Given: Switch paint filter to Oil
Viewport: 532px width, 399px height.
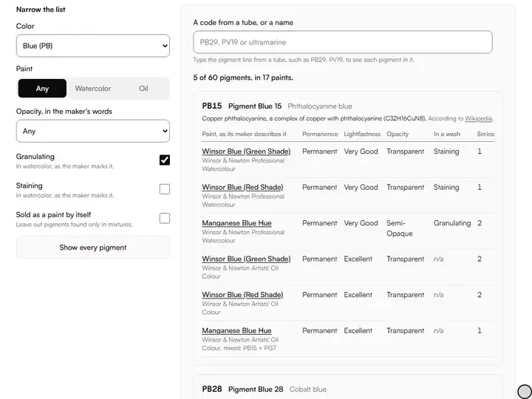Looking at the screenshot, I should (143, 88).
